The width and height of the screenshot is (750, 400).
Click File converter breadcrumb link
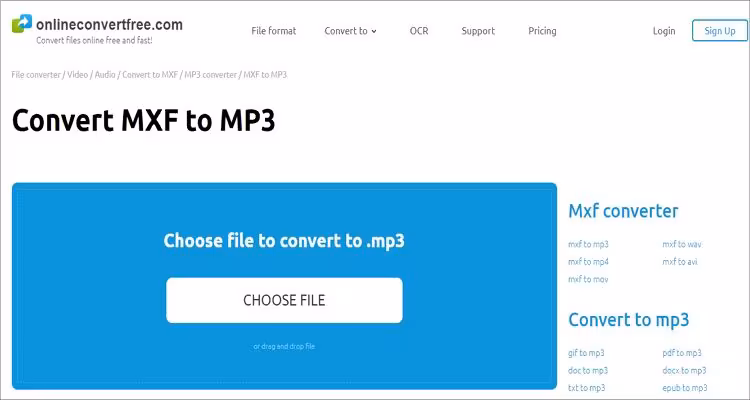click(x=35, y=75)
